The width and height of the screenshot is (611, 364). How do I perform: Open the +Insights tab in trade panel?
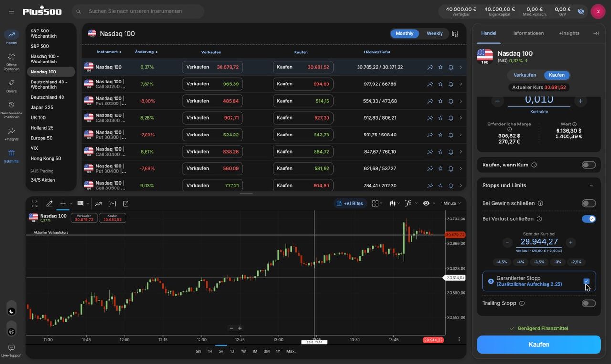pos(569,33)
